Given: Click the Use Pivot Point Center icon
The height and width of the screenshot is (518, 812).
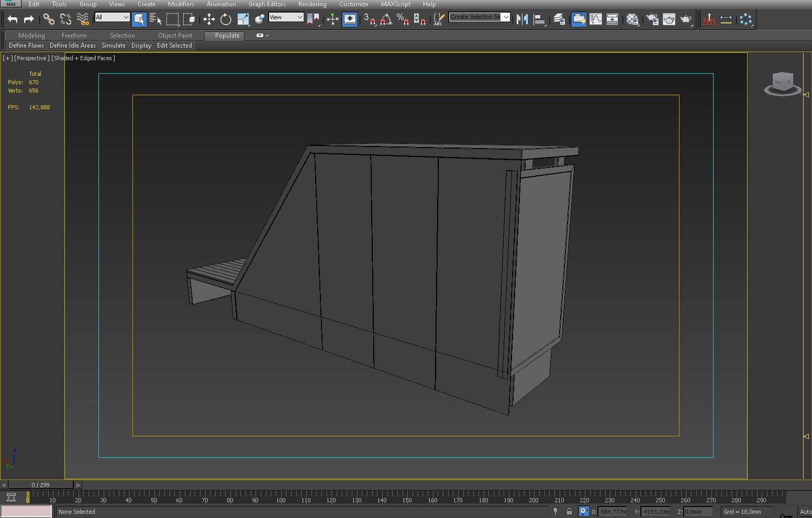Looking at the screenshot, I should pos(313,19).
